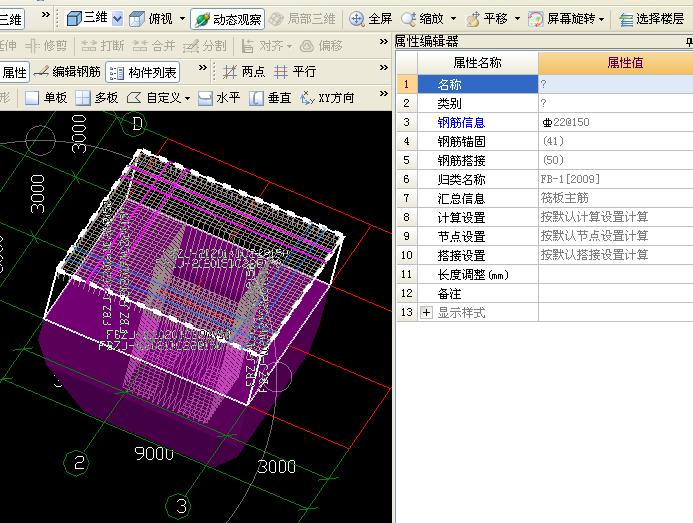Select the 名称 property row
The width and height of the screenshot is (693, 523).
tap(478, 84)
